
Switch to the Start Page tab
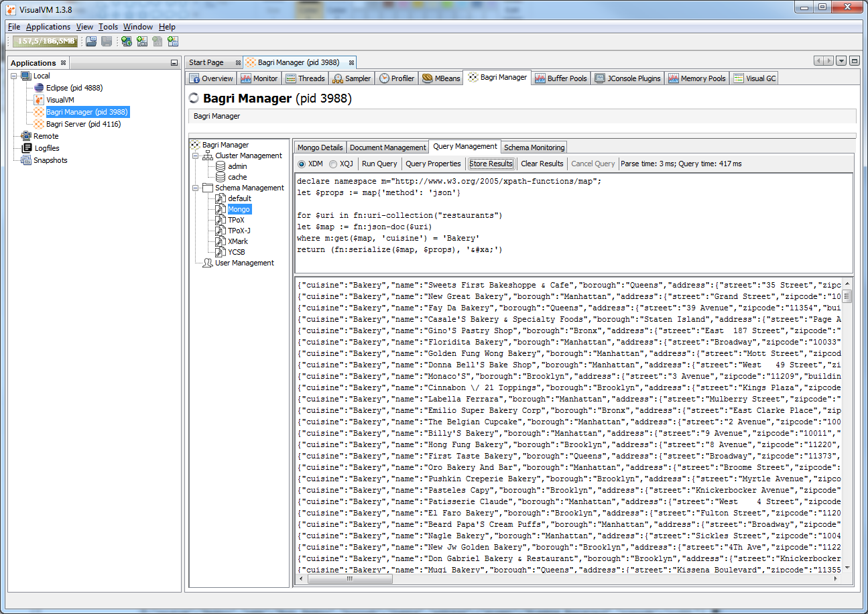click(206, 62)
